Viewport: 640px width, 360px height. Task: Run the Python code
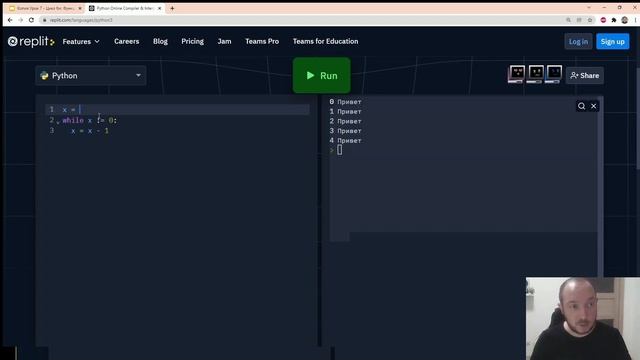point(322,76)
